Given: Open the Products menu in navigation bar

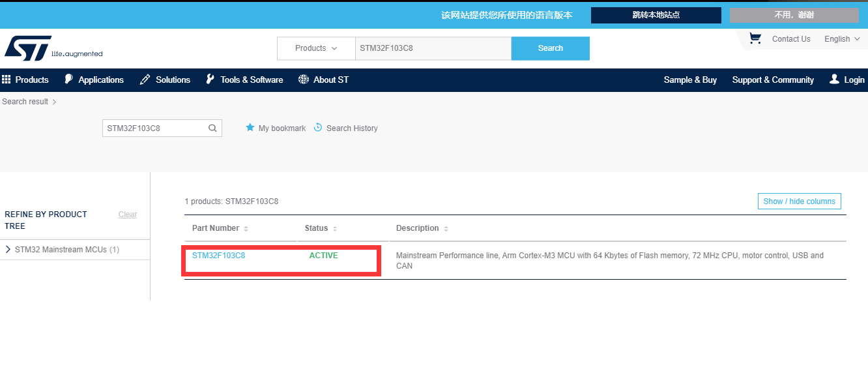Looking at the screenshot, I should pos(32,80).
